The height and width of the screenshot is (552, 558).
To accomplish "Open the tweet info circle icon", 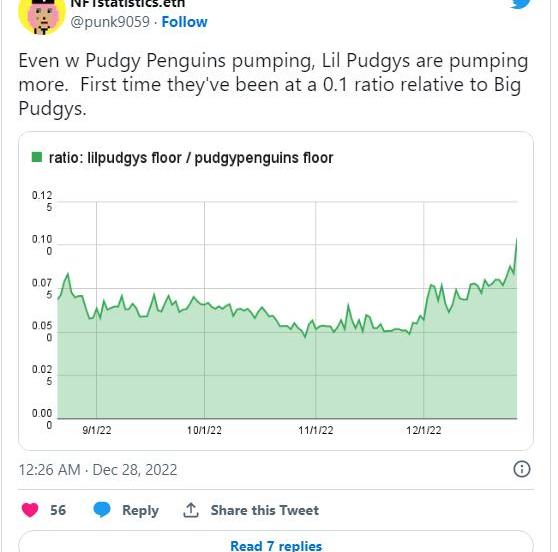I will (522, 469).
